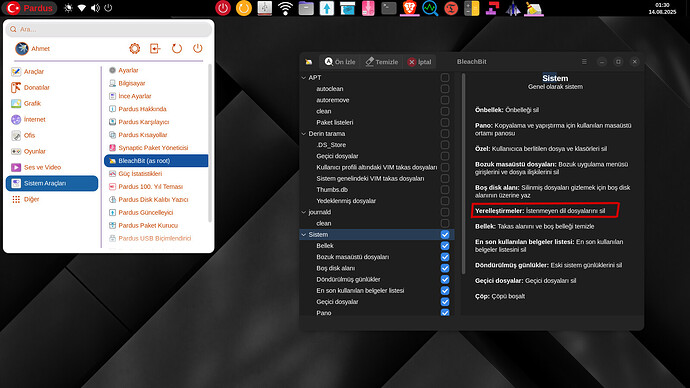The image size is (690, 388).
Task: Collapse the Derin tarama group
Action: (x=304, y=134)
